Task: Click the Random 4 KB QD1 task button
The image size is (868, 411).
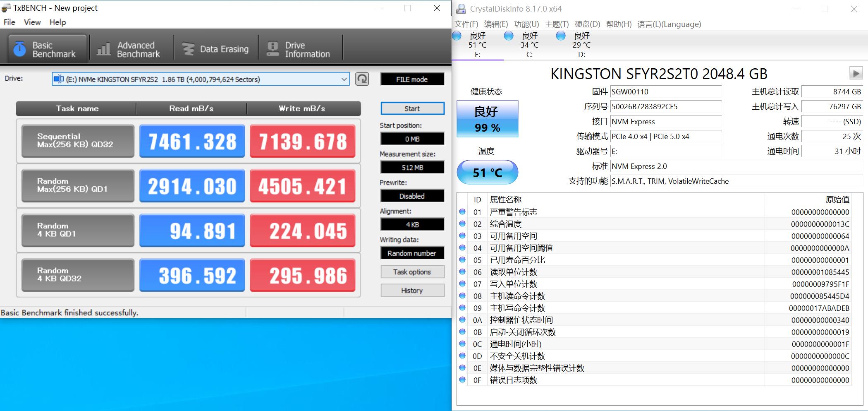Action: (78, 230)
